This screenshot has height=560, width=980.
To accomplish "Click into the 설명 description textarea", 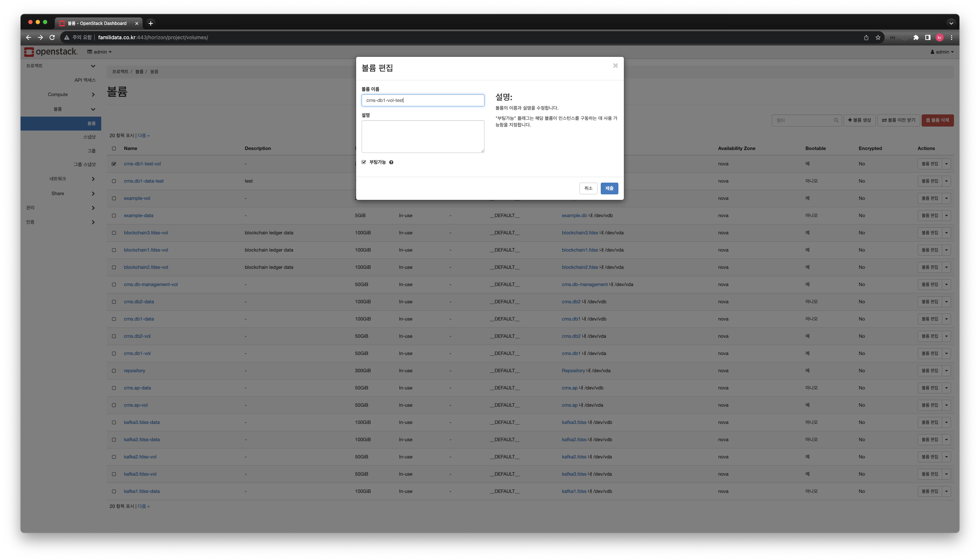I will [423, 136].
